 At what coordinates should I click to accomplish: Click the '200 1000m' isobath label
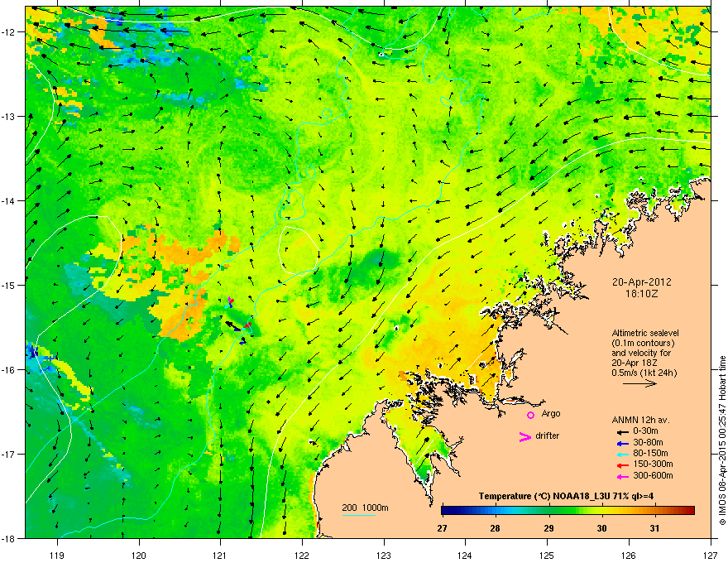[365, 508]
